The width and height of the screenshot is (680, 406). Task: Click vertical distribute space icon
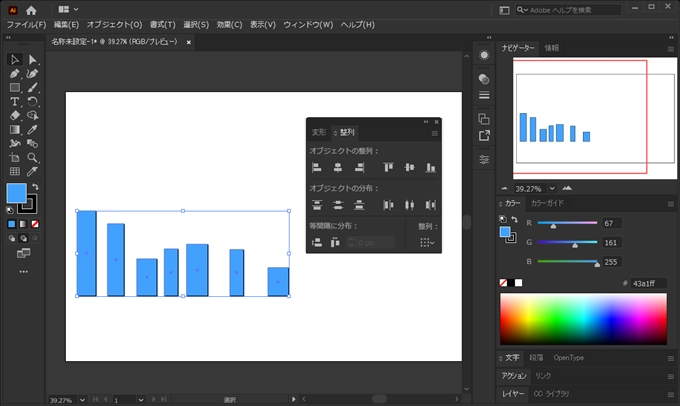pos(317,242)
